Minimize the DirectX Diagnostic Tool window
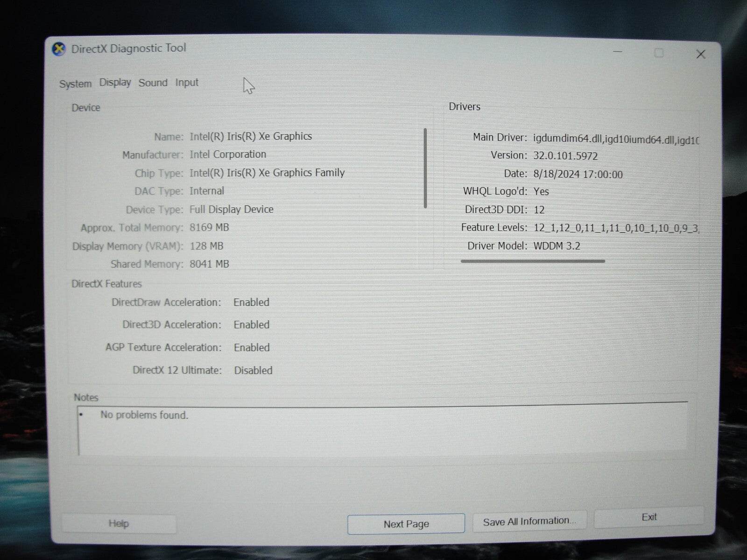The width and height of the screenshot is (747, 560). [x=618, y=53]
